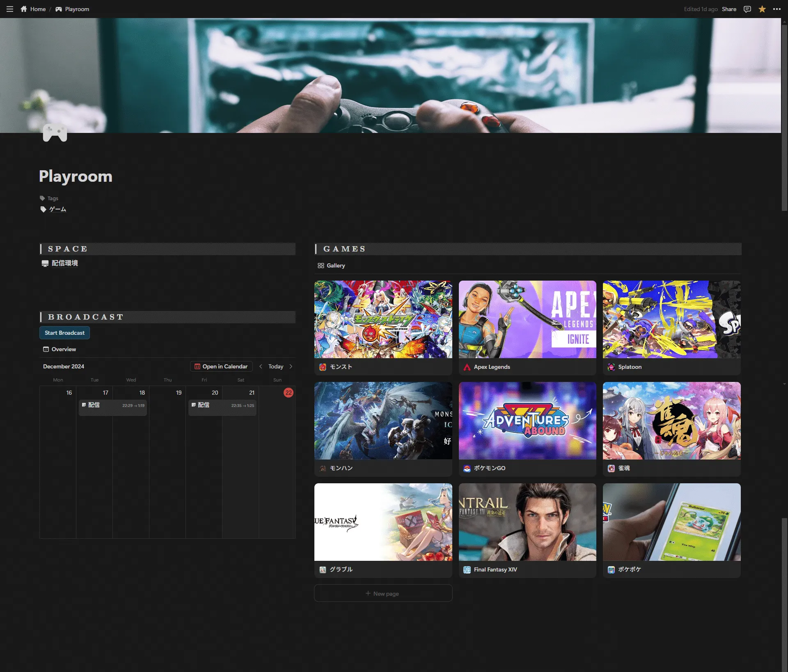Click the BROADCAST section heading
Viewport: 788px width, 672px height.
pos(86,317)
